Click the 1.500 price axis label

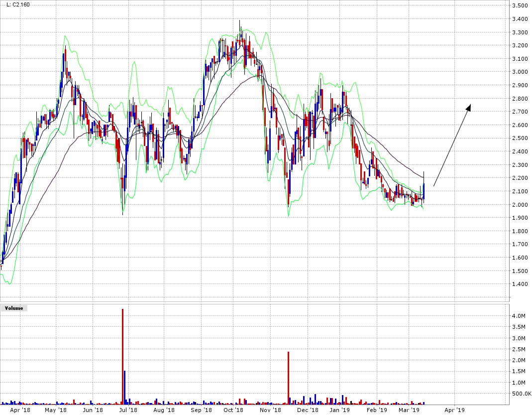click(x=520, y=271)
